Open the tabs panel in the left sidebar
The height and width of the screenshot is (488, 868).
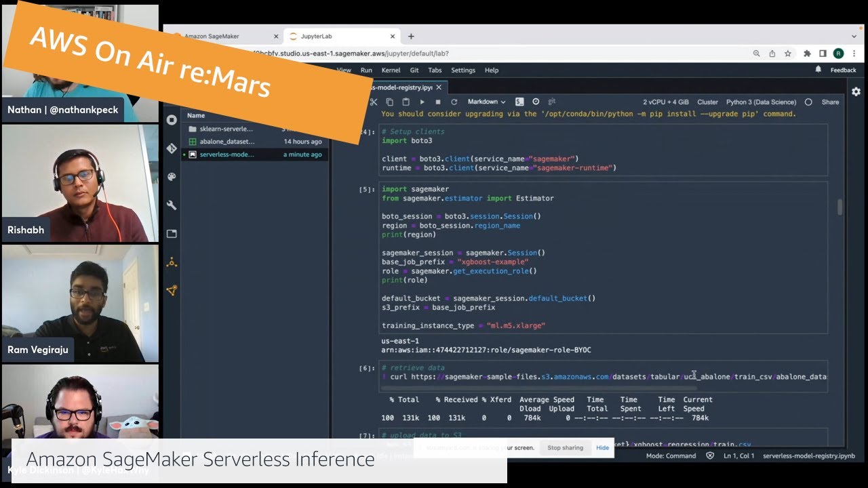coord(172,234)
